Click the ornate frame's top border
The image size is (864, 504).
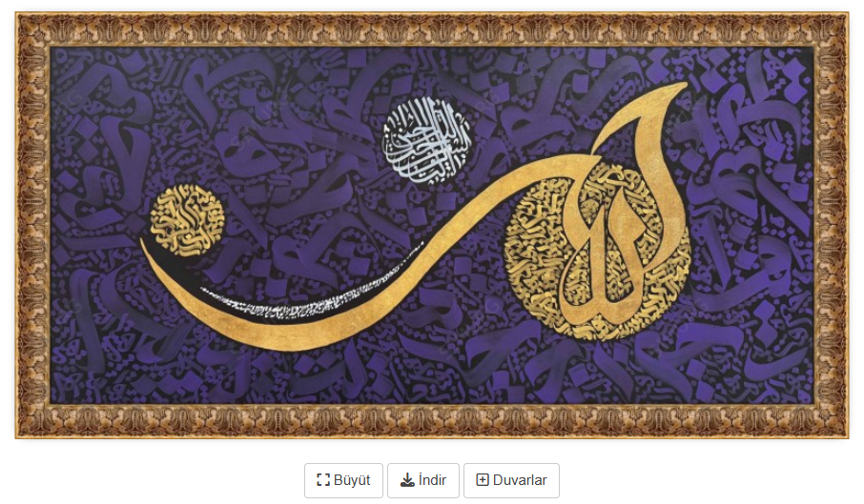(432, 30)
